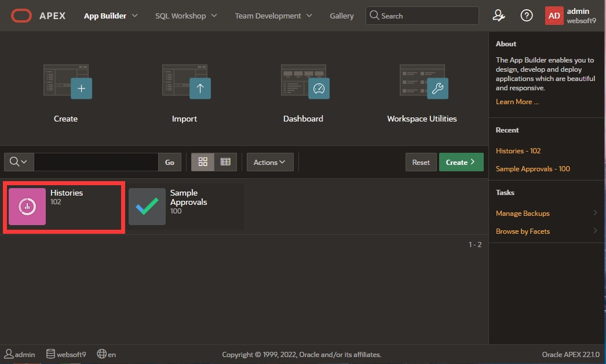The image size is (606, 364).
Task: Open the Learn More link
Action: tap(517, 102)
